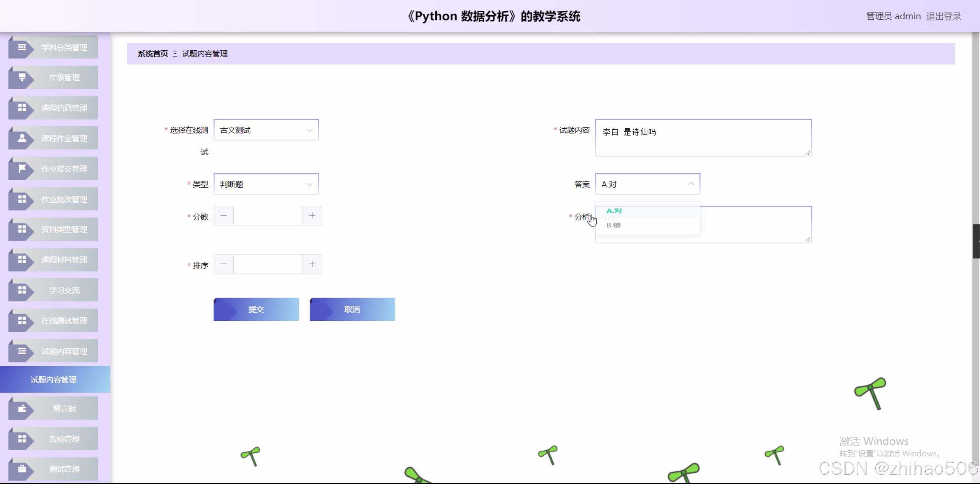The image size is (980, 484).
Task: Expand the 类型 dropdown showing 判断题
Action: (x=266, y=184)
